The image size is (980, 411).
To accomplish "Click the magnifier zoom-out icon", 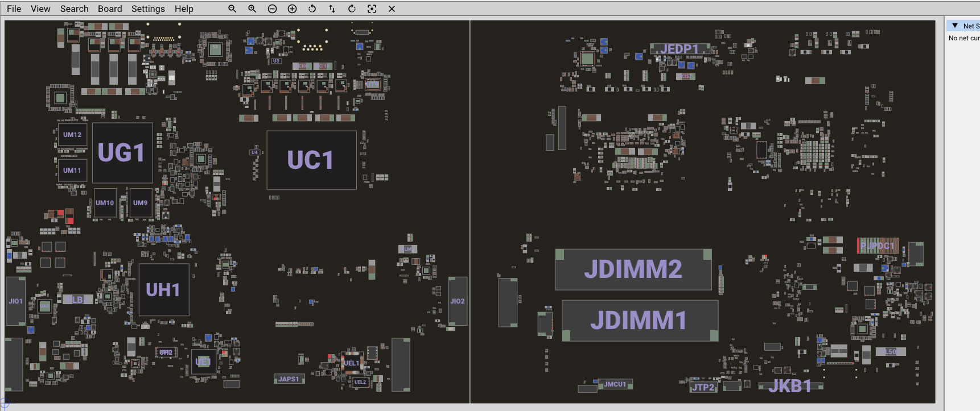I will pyautogui.click(x=232, y=9).
